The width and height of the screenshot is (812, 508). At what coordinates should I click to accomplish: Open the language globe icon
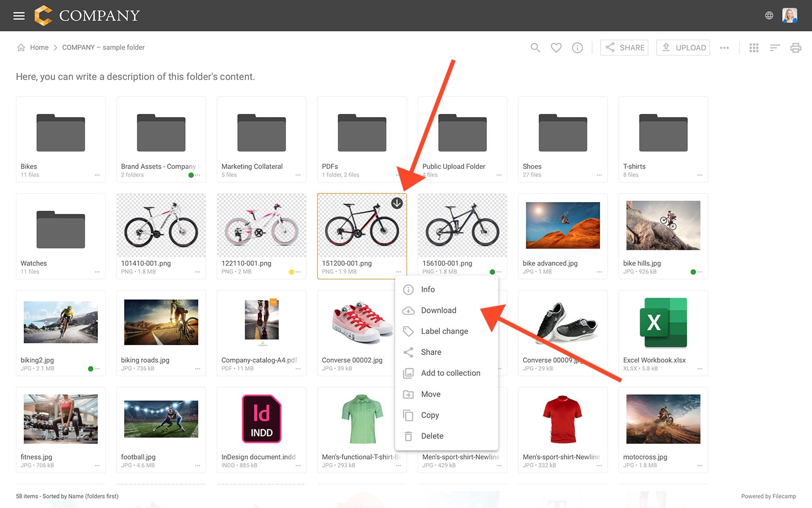pos(769,15)
